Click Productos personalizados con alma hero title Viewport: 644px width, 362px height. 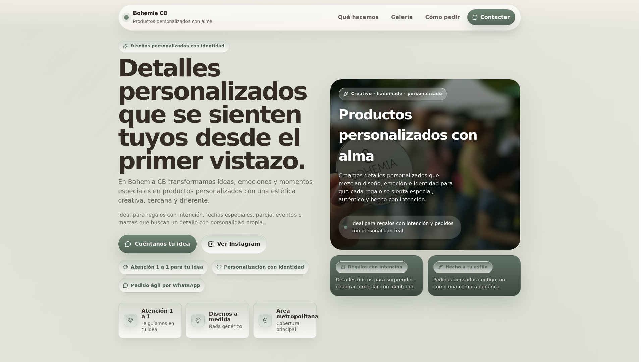tap(408, 135)
